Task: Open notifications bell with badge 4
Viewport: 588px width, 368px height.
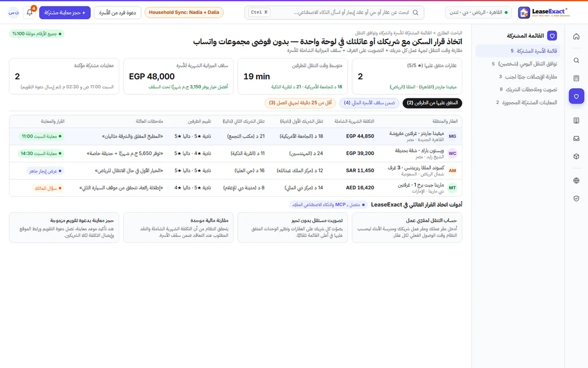Action: coord(29,12)
